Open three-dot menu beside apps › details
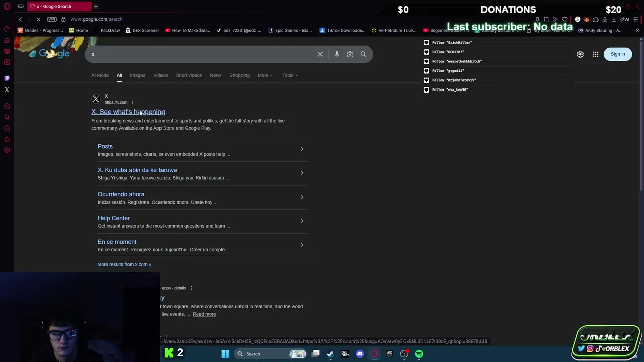Viewport: 644px width, 362px height. [x=191, y=288]
